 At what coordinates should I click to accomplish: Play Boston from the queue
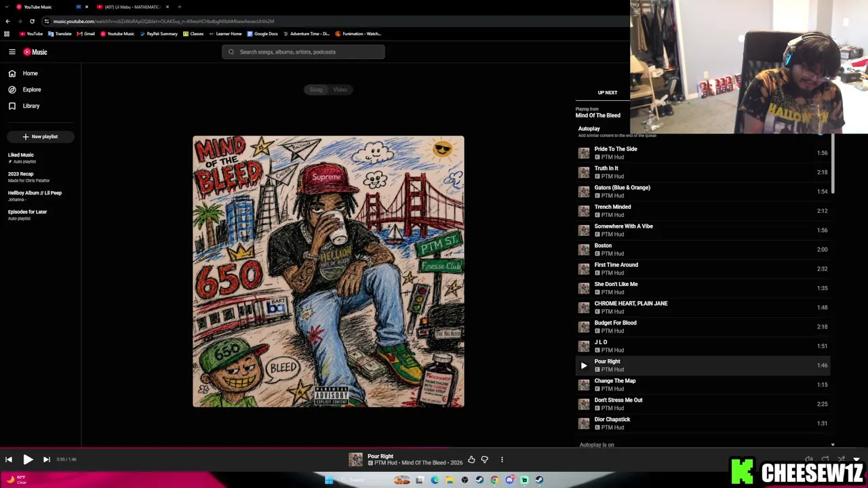[703, 249]
